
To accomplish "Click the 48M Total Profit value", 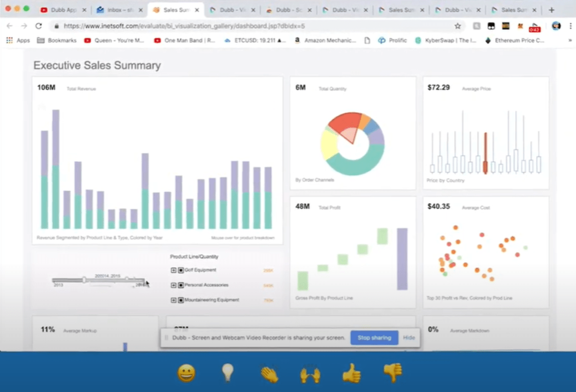I will click(303, 207).
